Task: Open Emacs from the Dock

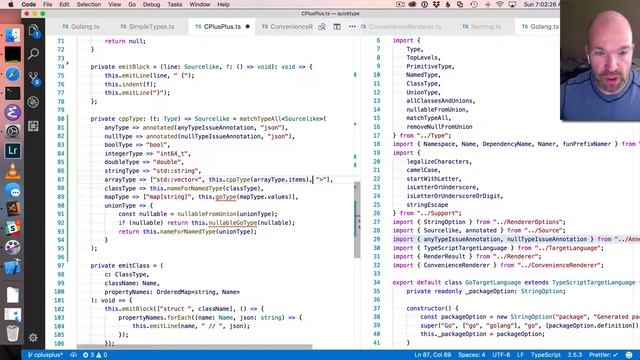Action: pos(12,112)
